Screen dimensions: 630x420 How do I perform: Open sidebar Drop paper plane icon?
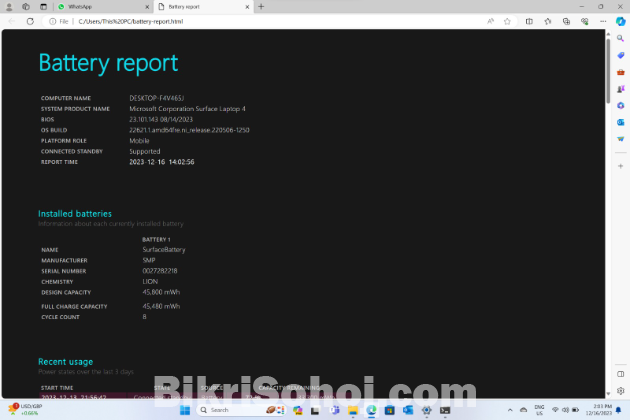click(621, 139)
